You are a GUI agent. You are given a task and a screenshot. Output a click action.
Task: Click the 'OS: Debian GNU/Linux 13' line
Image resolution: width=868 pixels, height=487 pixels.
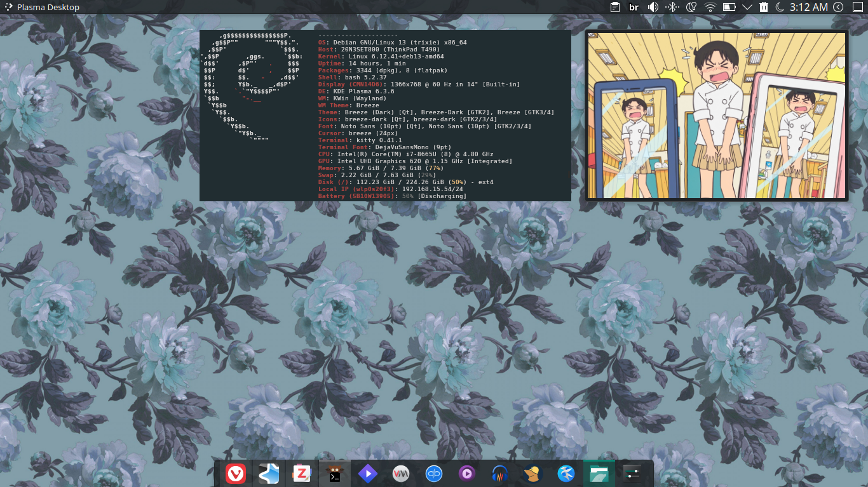pos(393,43)
